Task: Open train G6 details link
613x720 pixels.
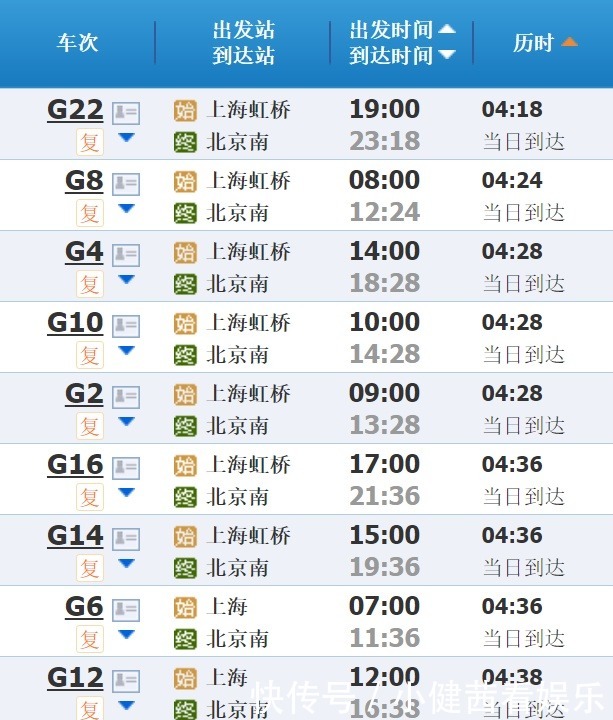Action: click(x=84, y=606)
